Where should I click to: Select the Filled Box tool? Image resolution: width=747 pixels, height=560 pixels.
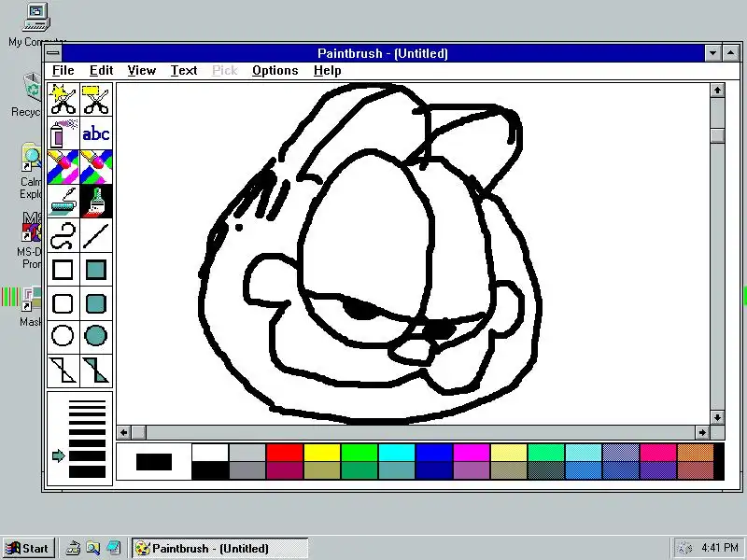click(x=96, y=269)
